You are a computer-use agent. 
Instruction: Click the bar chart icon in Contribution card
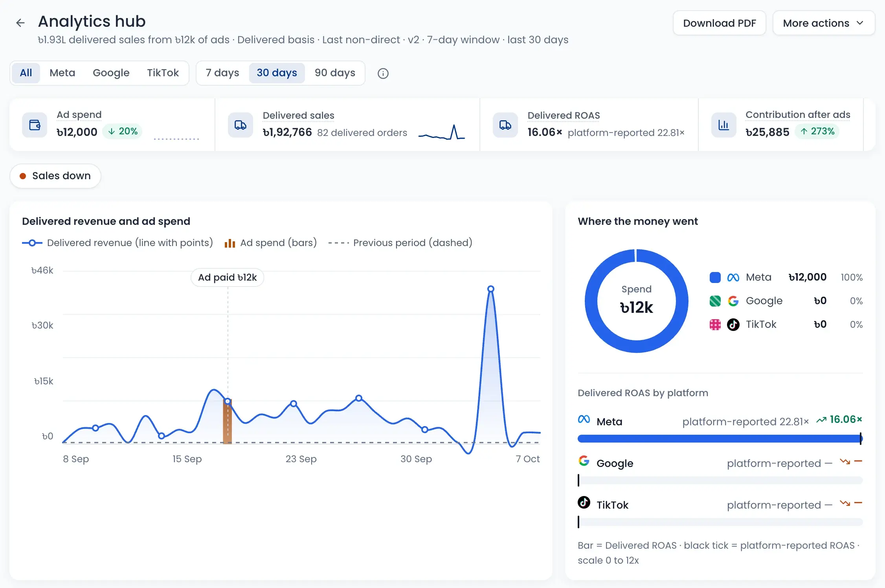[723, 125]
